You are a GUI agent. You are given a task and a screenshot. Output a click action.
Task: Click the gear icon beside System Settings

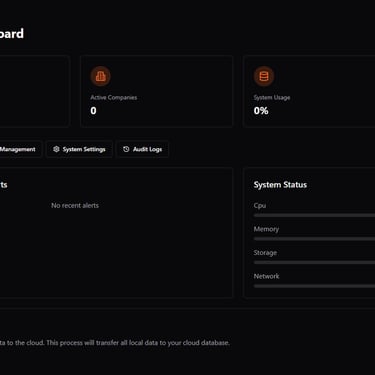[56, 149]
